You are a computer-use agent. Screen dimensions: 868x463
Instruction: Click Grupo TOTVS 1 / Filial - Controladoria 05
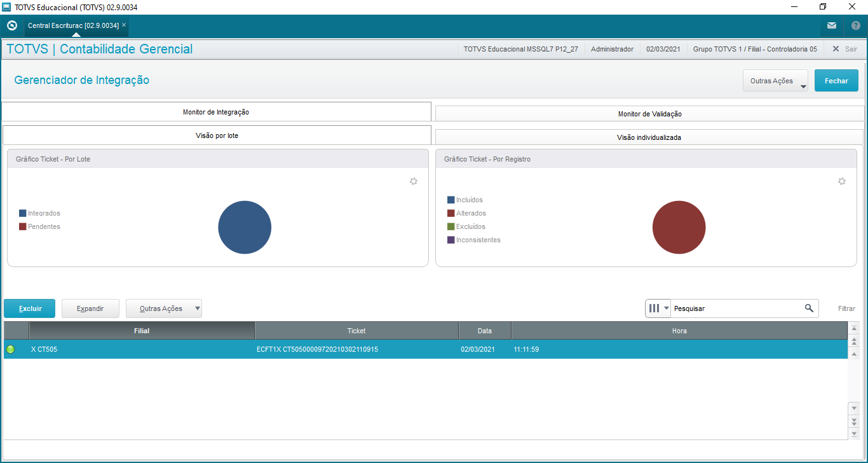pyautogui.click(x=755, y=49)
